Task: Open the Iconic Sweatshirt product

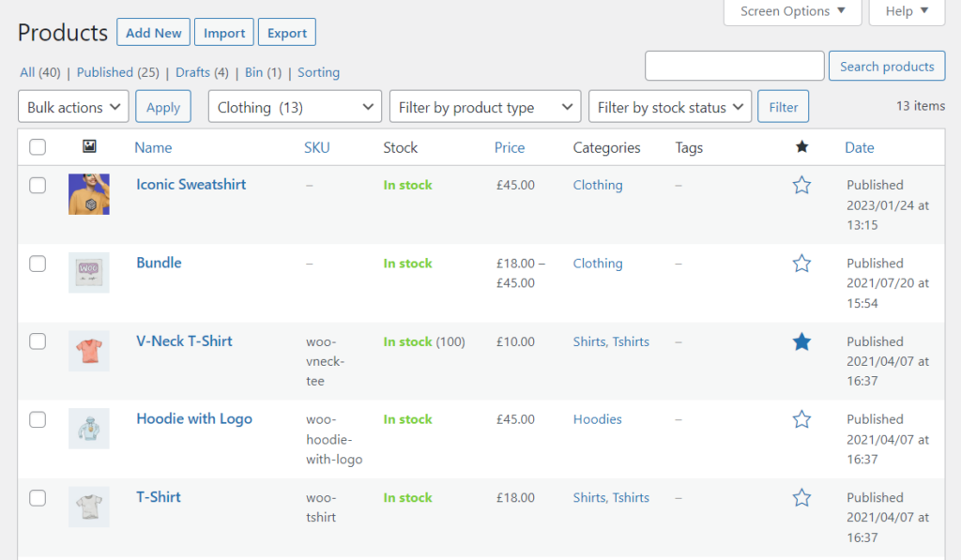Action: pos(191,185)
